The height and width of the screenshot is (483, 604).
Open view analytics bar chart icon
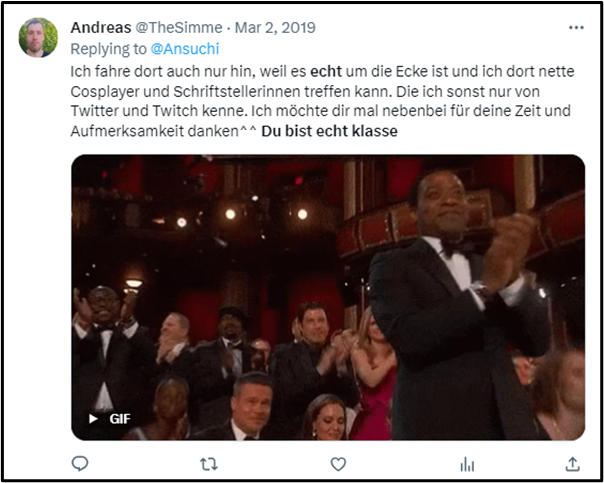pos(467,464)
